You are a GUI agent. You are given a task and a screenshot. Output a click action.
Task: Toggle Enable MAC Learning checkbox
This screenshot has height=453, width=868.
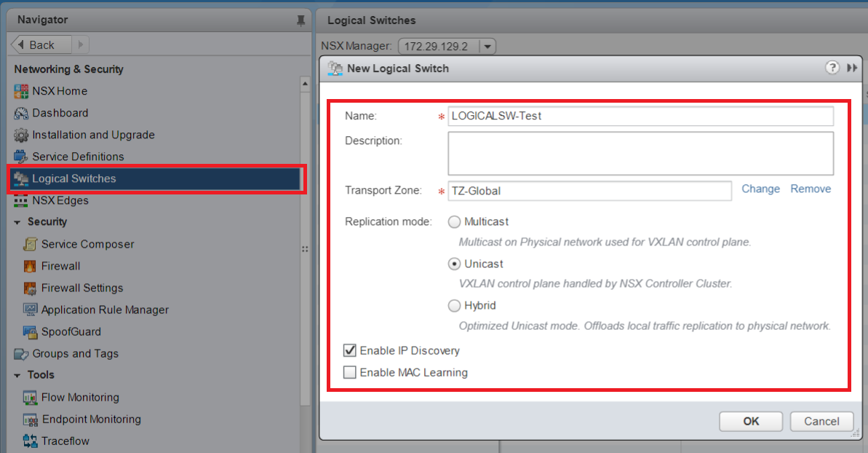point(350,373)
